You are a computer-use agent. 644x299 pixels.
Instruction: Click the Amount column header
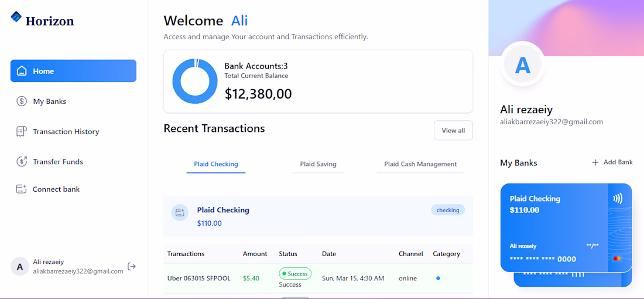255,254
